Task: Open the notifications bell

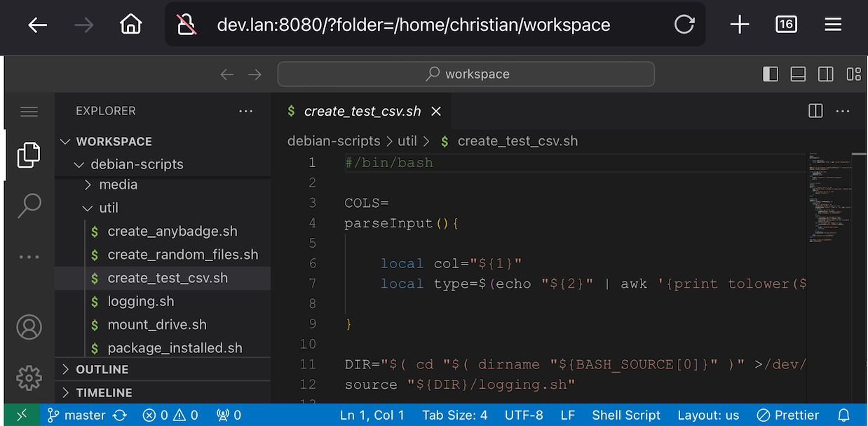Action: [844, 415]
